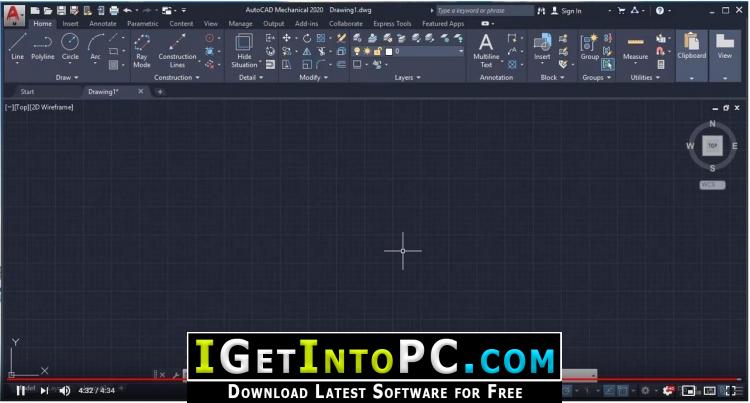Switch to the Manage ribbon tab

(240, 23)
